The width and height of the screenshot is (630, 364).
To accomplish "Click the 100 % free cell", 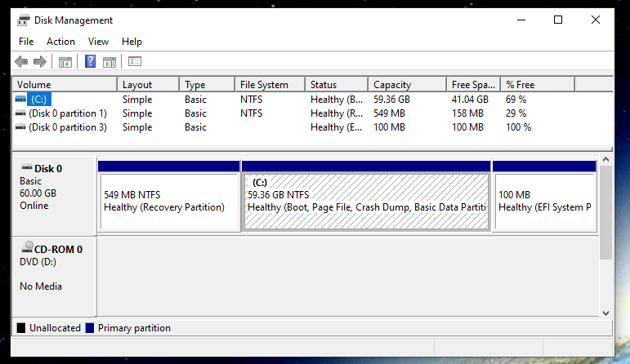I will [518, 127].
